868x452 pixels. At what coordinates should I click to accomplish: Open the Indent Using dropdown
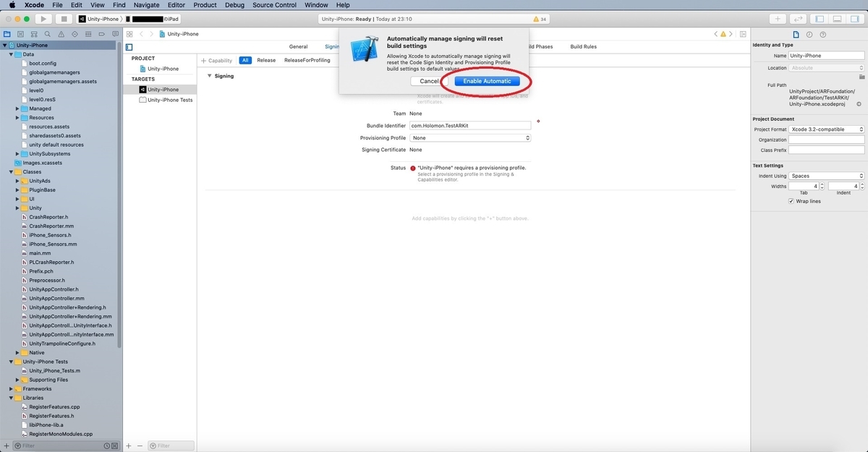pos(827,176)
